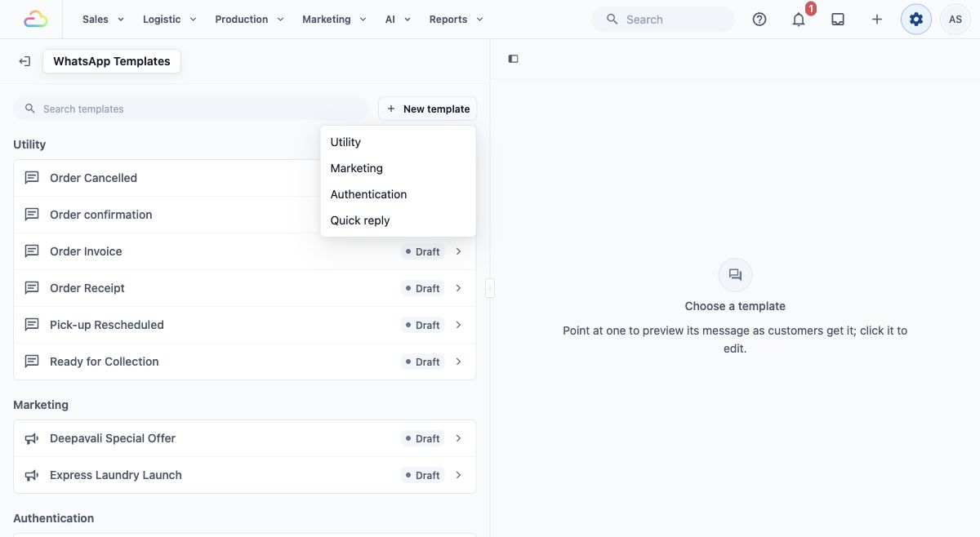
Task: Open the help question mark icon
Action: click(759, 19)
